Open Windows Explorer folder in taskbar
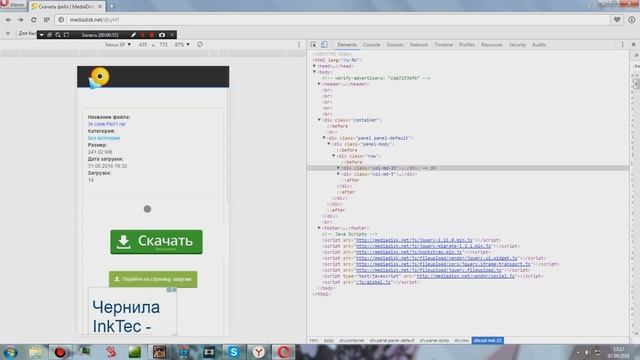The width and height of the screenshot is (640, 360). point(36,352)
